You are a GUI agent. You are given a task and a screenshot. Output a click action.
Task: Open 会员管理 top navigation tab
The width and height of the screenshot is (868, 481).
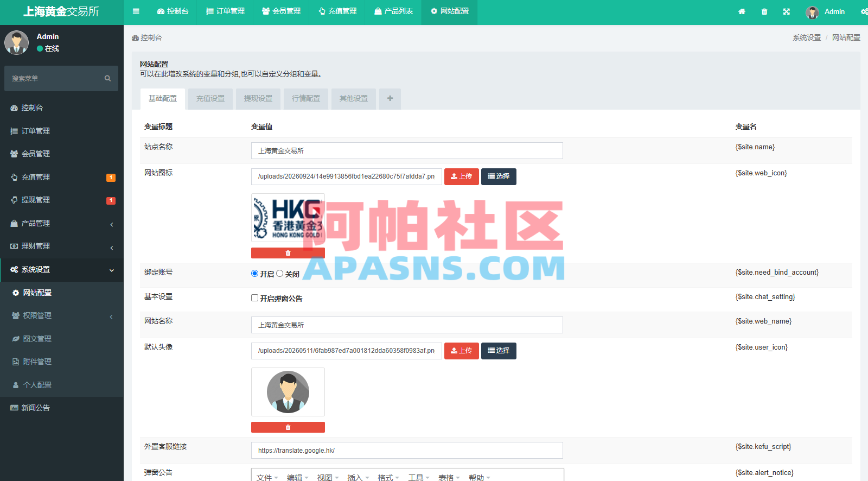(x=282, y=11)
